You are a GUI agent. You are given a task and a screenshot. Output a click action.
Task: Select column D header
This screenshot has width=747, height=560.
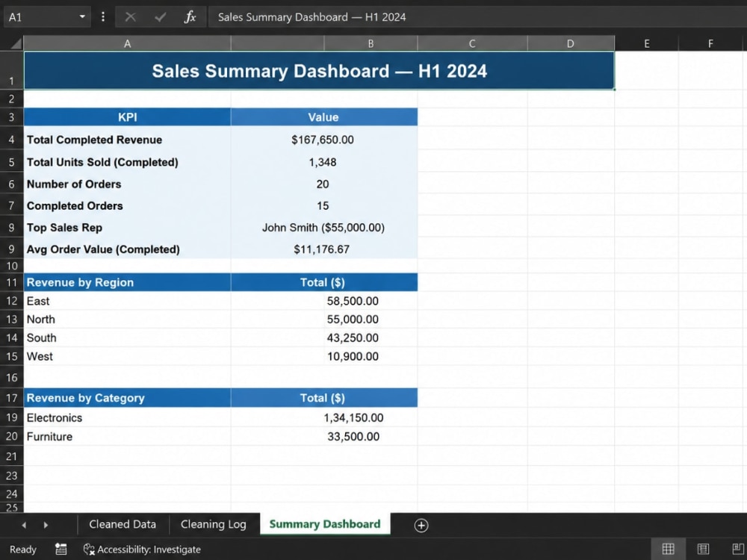(x=571, y=44)
